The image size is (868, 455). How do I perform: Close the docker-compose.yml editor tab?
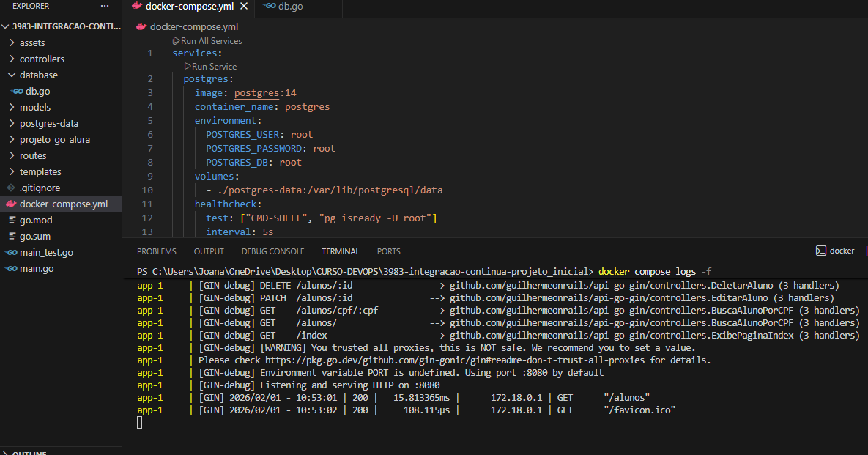click(244, 7)
